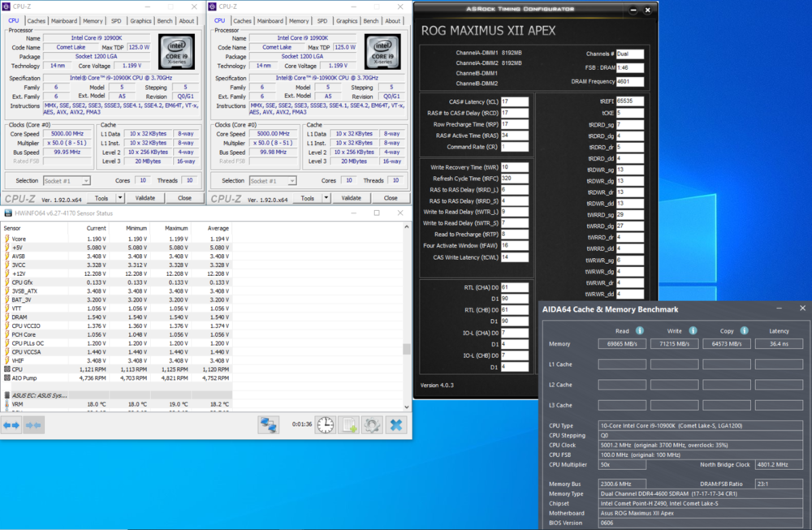The width and height of the screenshot is (812, 530).
Task: Click the AIO Pump row icon
Action: click(6, 378)
